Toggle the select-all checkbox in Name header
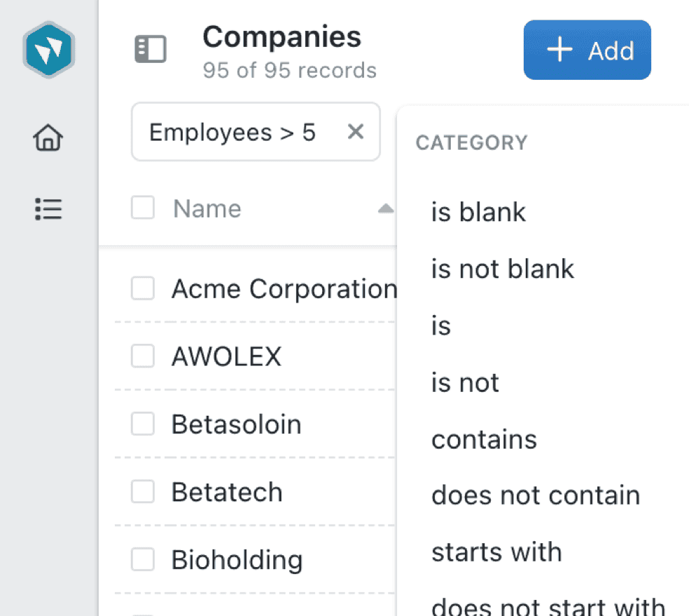Viewport: 689px width, 616px height. click(142, 208)
